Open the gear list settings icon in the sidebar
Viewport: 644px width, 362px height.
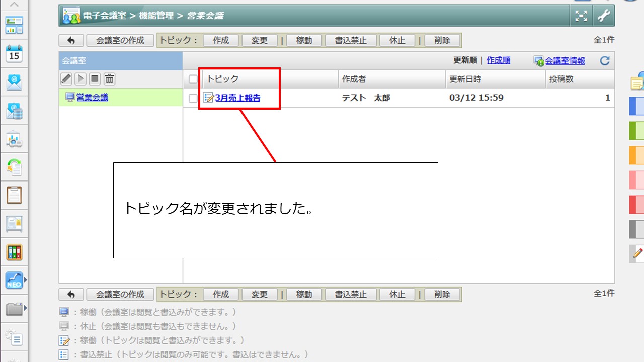click(14, 337)
